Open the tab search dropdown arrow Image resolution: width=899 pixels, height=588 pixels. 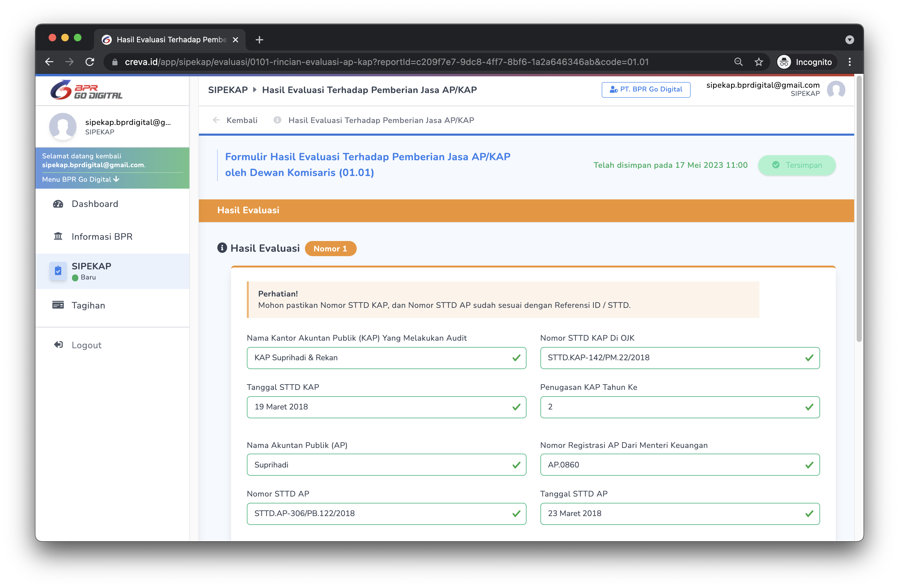pyautogui.click(x=849, y=40)
